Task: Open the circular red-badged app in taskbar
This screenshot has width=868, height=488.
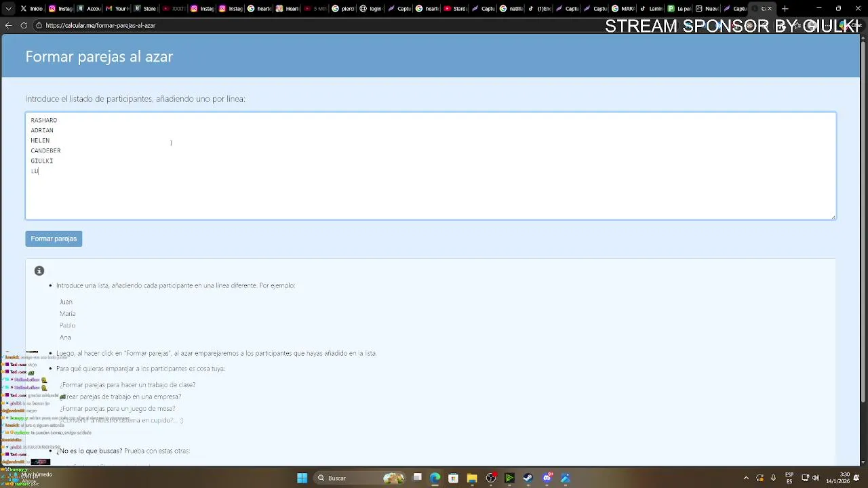Action: tap(491, 478)
